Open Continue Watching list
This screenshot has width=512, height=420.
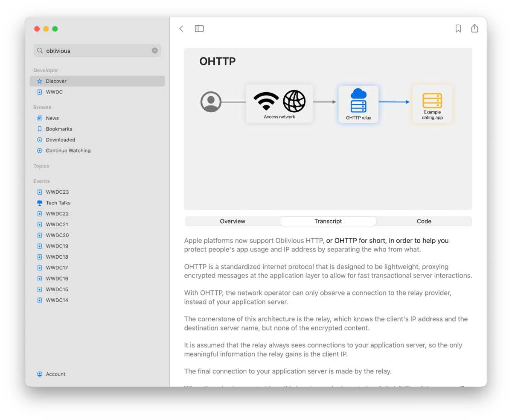pyautogui.click(x=68, y=151)
